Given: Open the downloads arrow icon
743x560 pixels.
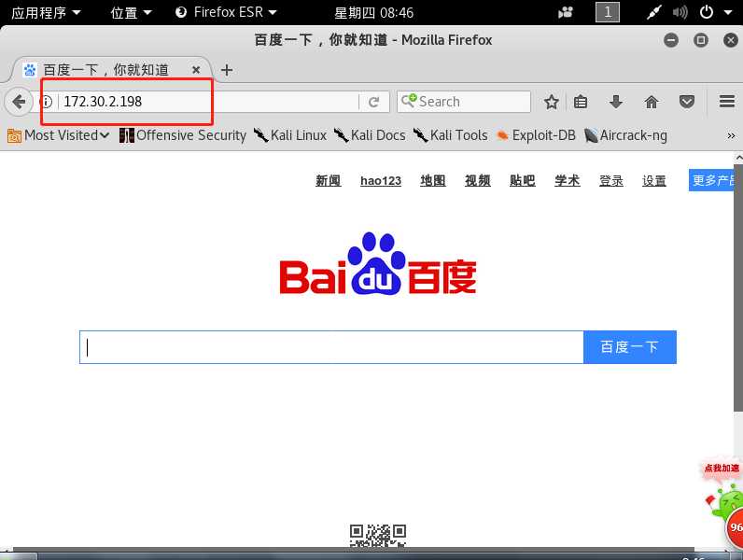Looking at the screenshot, I should point(616,102).
